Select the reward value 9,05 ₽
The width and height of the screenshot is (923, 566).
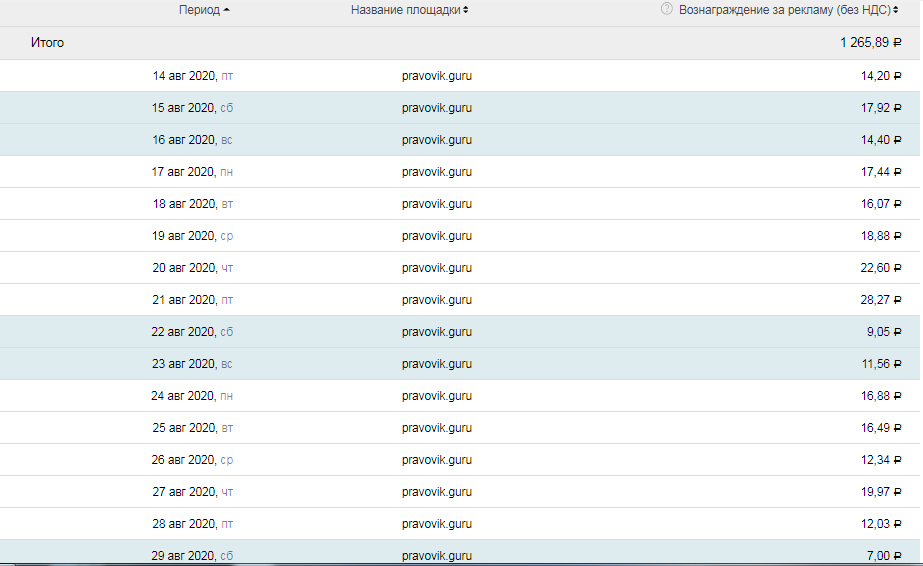point(884,332)
